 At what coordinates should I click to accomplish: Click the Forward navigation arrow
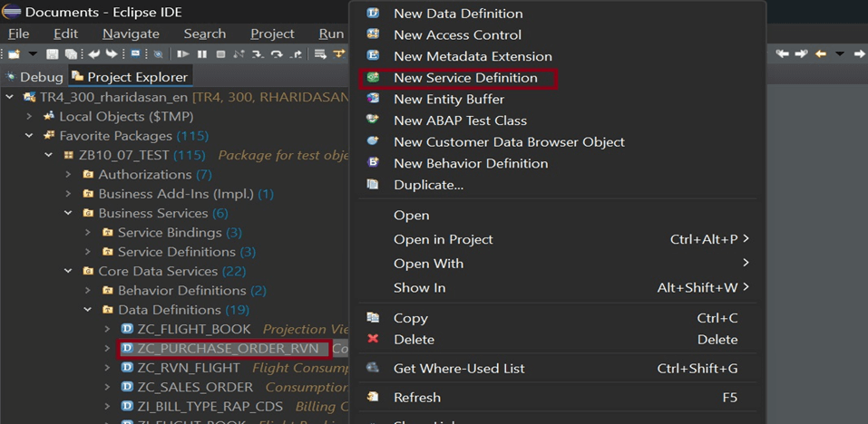tap(860, 53)
